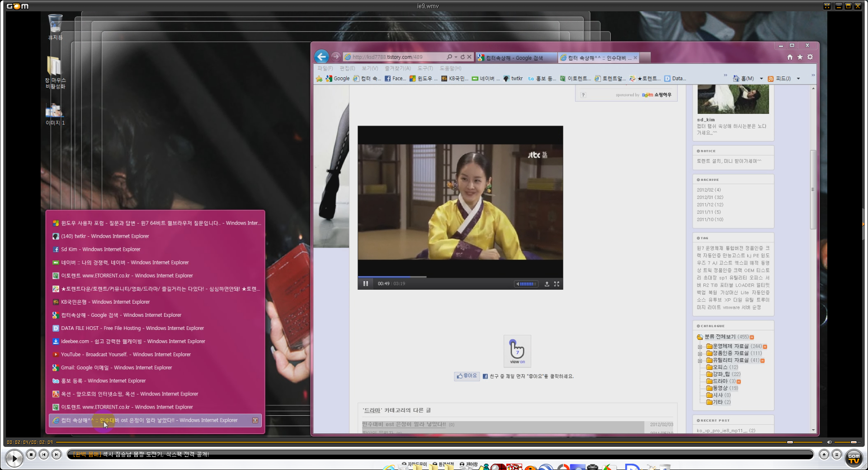Open the 2012/02 (4) archive link
The width and height of the screenshot is (868, 470).
pos(709,190)
